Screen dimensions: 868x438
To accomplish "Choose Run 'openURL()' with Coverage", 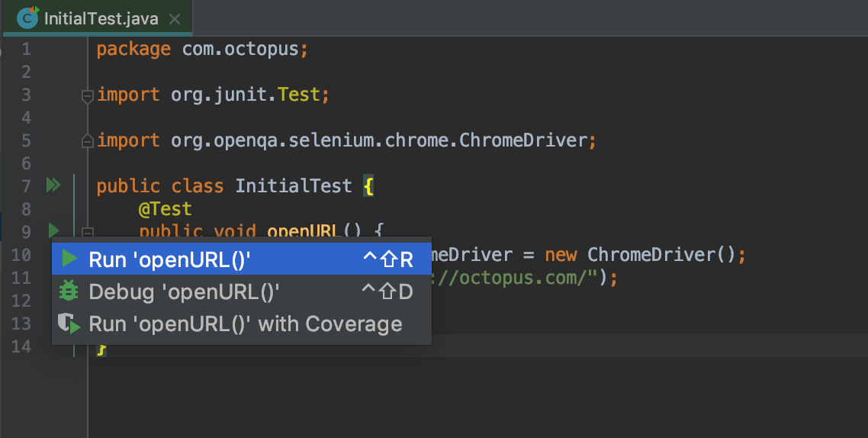I will click(245, 324).
